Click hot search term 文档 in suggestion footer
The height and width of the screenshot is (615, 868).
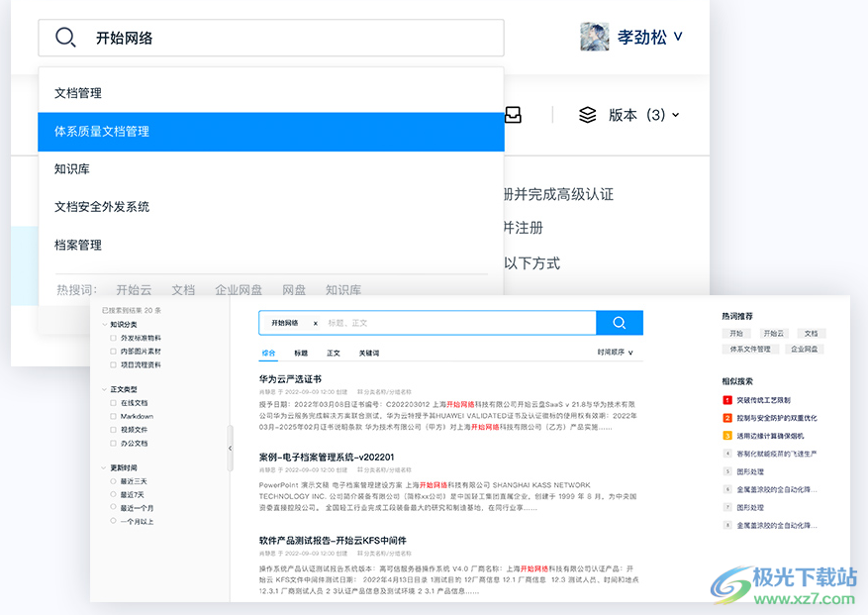[183, 290]
